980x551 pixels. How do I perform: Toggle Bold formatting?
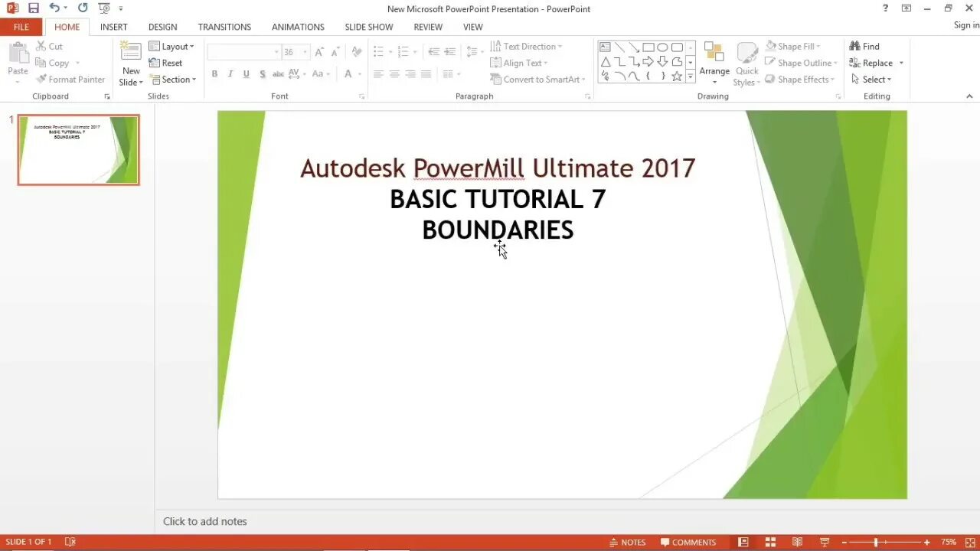click(214, 74)
